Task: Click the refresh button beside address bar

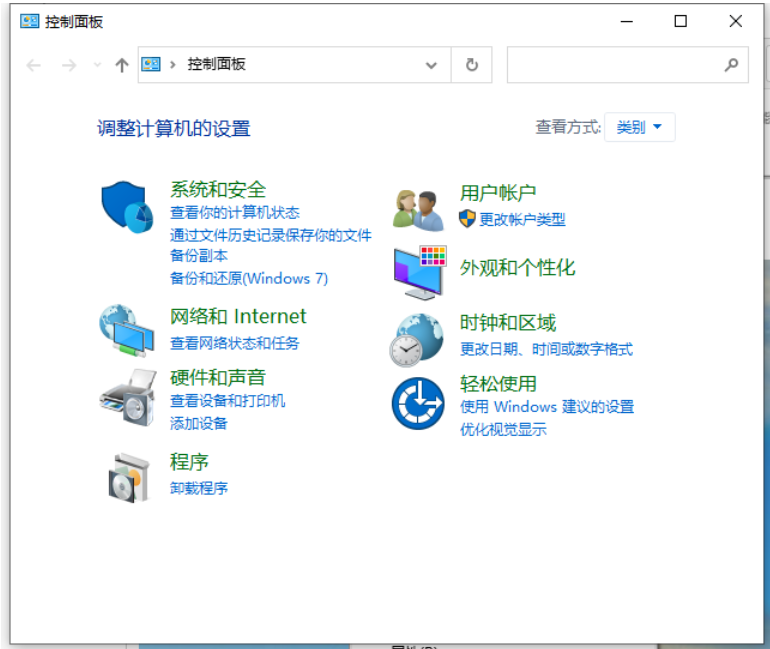Action: coord(472,65)
